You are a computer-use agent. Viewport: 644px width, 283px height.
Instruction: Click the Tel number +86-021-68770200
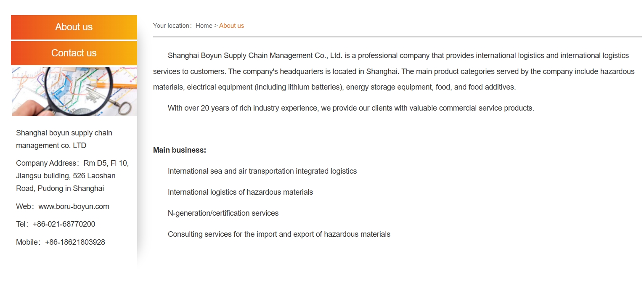(64, 224)
